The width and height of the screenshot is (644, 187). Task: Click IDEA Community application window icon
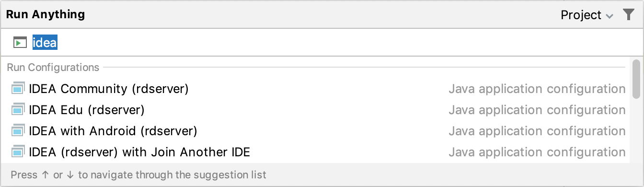pyautogui.click(x=18, y=89)
